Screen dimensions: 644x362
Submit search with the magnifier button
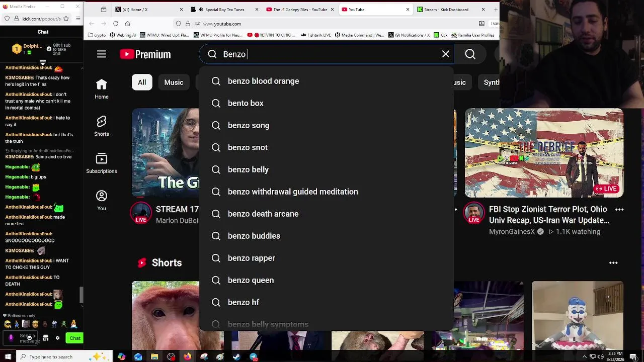(470, 54)
